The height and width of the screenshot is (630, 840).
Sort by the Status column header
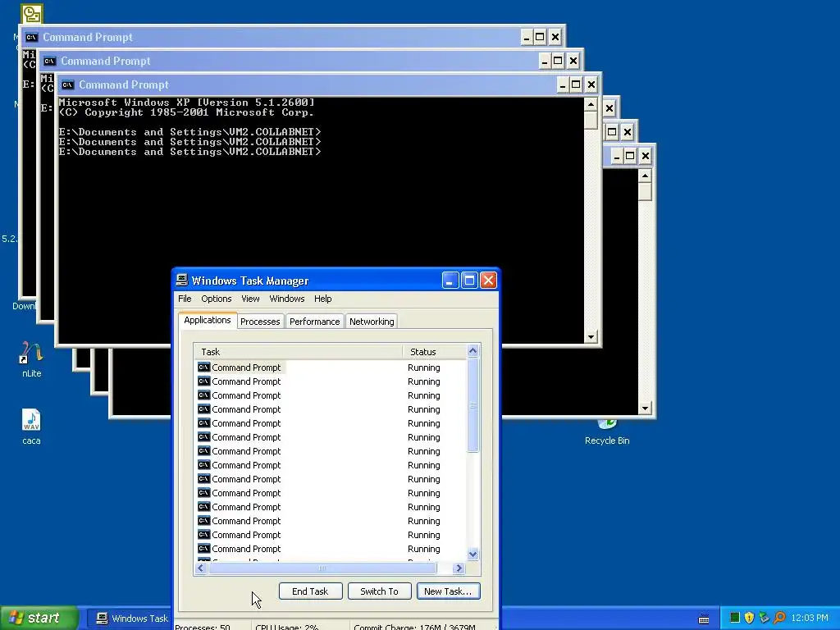tap(435, 351)
